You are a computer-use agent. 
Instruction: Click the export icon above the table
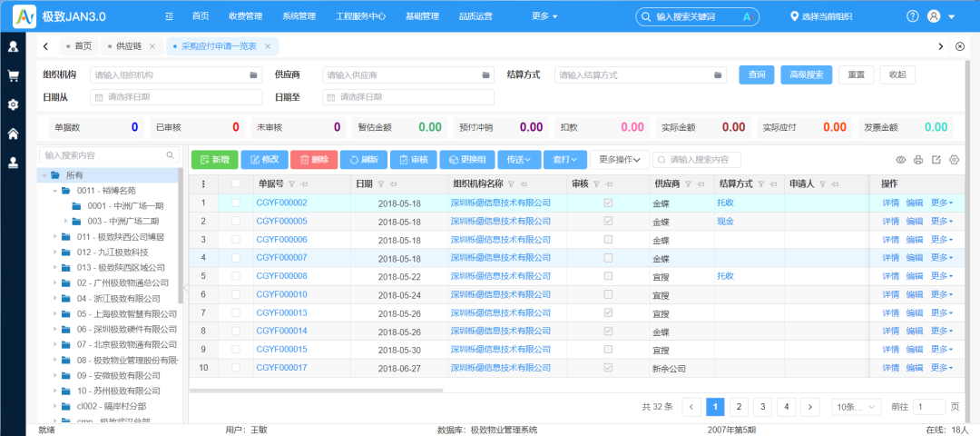coord(936,160)
